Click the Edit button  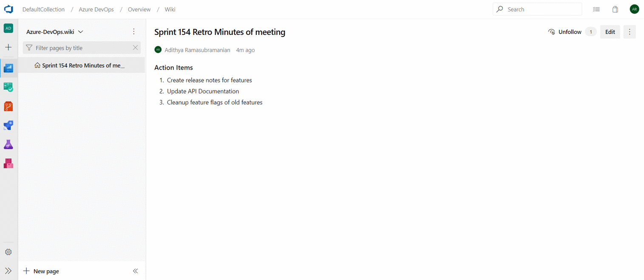click(610, 31)
